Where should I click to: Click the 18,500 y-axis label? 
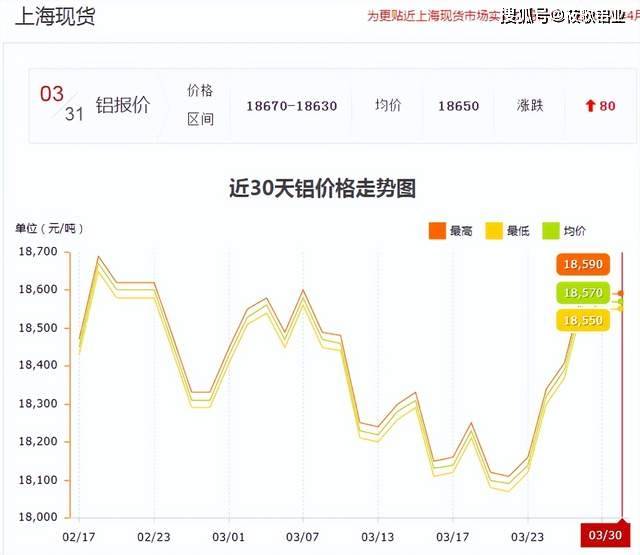tap(38, 328)
